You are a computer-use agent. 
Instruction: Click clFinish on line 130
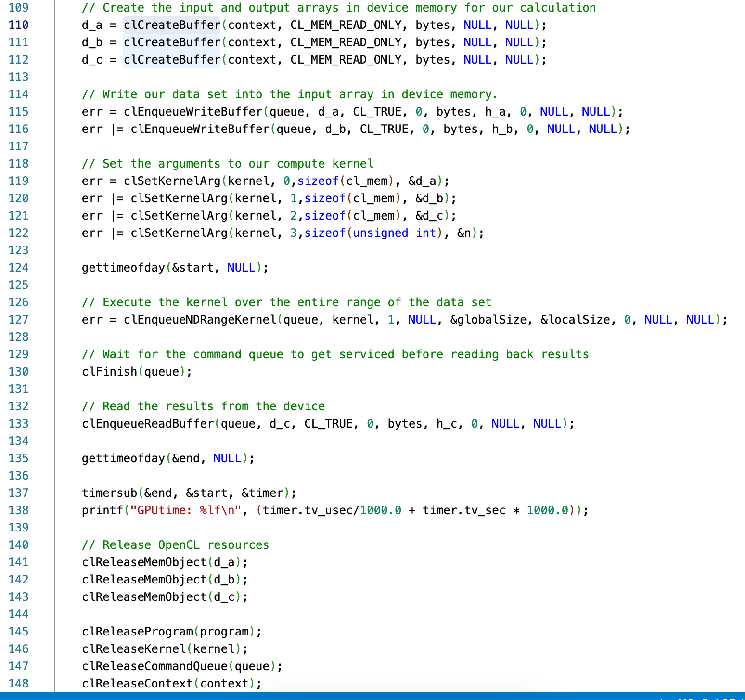109,372
